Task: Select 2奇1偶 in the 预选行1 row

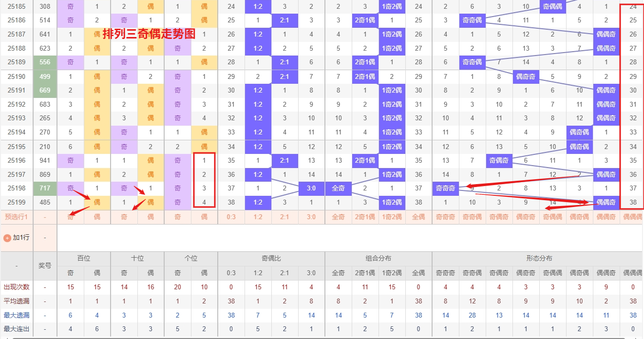Action: tap(365, 217)
